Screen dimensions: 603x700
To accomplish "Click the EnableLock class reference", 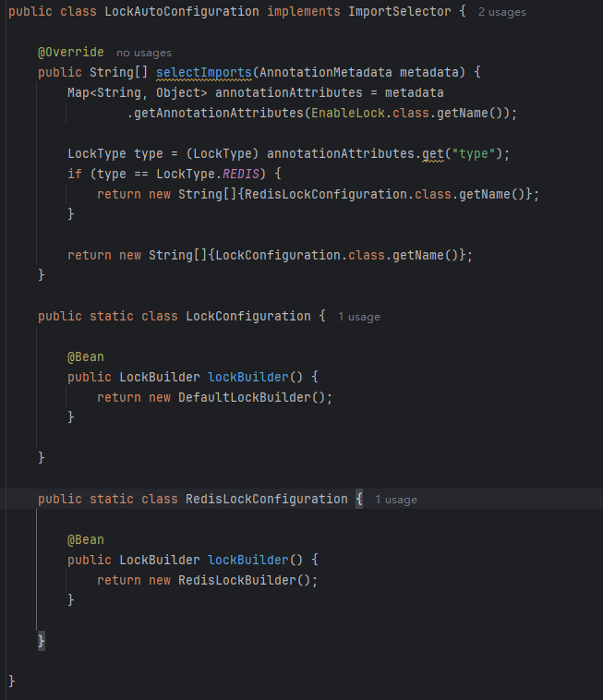I will point(348,113).
